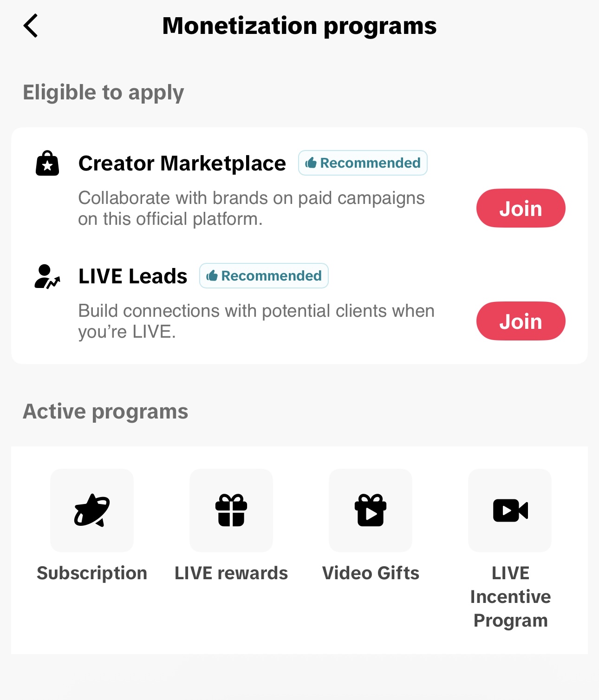Open the Subscription program icon

point(92,510)
